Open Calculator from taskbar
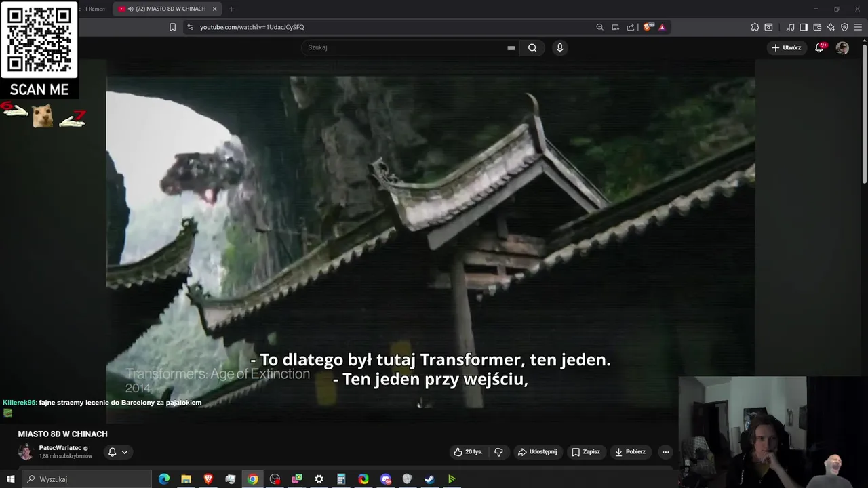 click(341, 479)
